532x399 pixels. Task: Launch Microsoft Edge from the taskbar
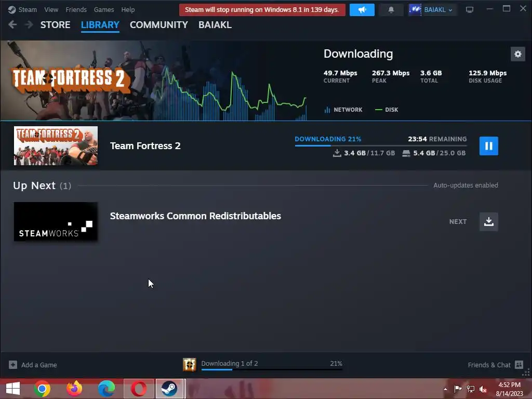[106, 389]
